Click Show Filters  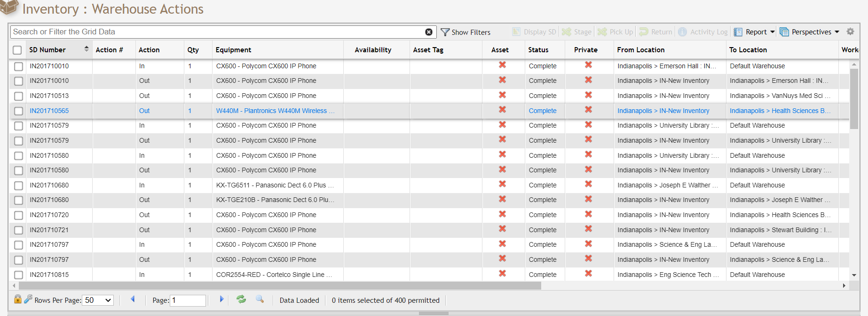466,32
